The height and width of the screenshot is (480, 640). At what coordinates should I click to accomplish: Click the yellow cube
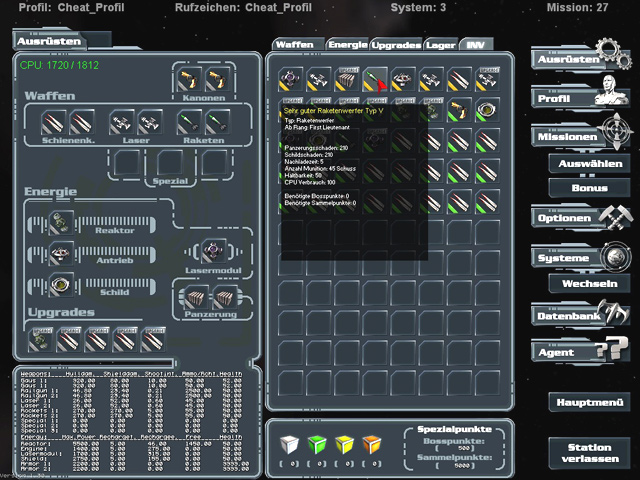[x=344, y=444]
